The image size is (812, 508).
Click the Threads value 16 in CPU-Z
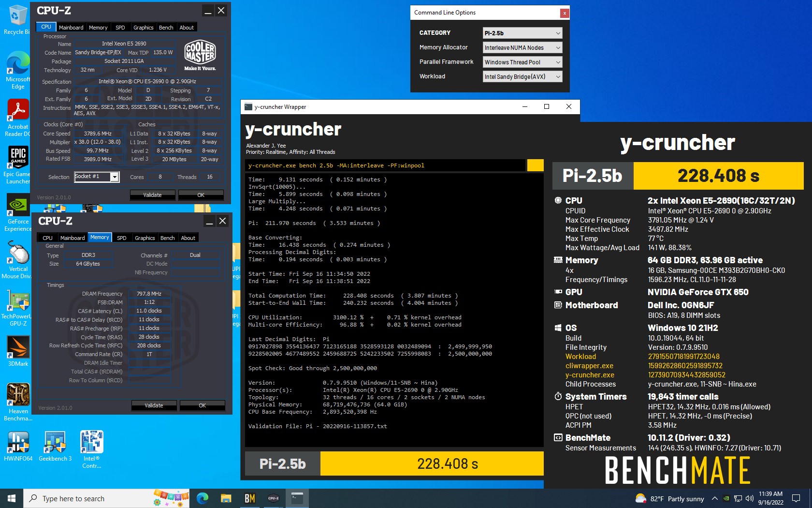(x=210, y=177)
